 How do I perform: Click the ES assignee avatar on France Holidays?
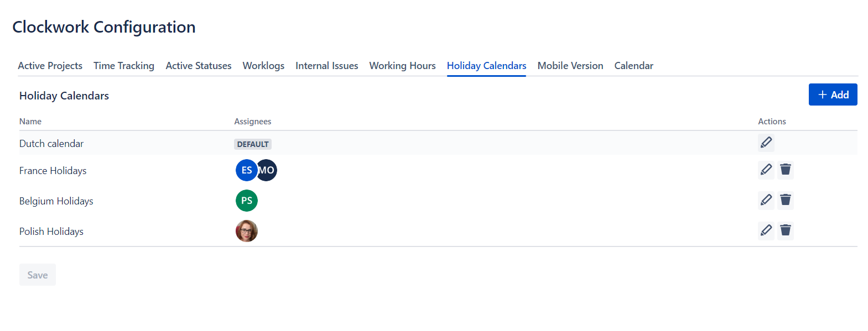pyautogui.click(x=246, y=170)
